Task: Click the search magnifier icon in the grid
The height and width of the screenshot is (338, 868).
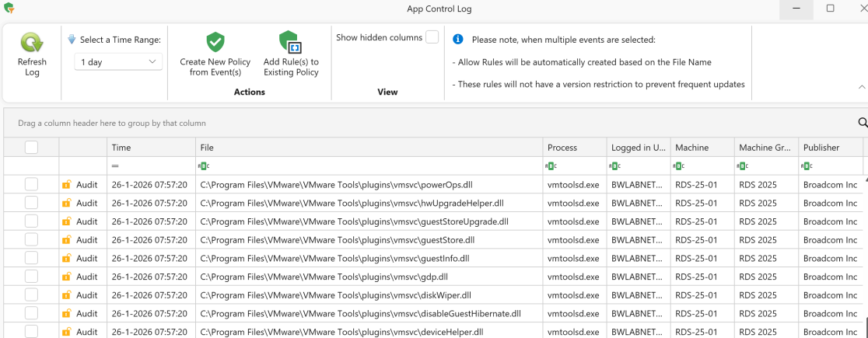Action: [x=863, y=122]
